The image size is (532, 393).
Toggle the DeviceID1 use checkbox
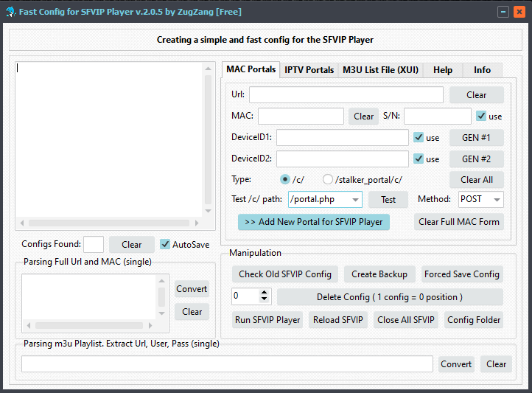[x=419, y=137]
